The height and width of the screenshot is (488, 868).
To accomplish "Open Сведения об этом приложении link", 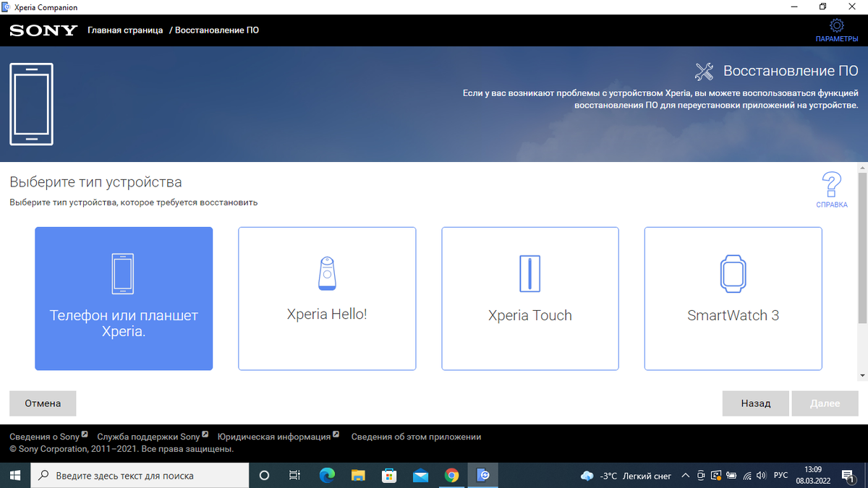I will tap(416, 437).
